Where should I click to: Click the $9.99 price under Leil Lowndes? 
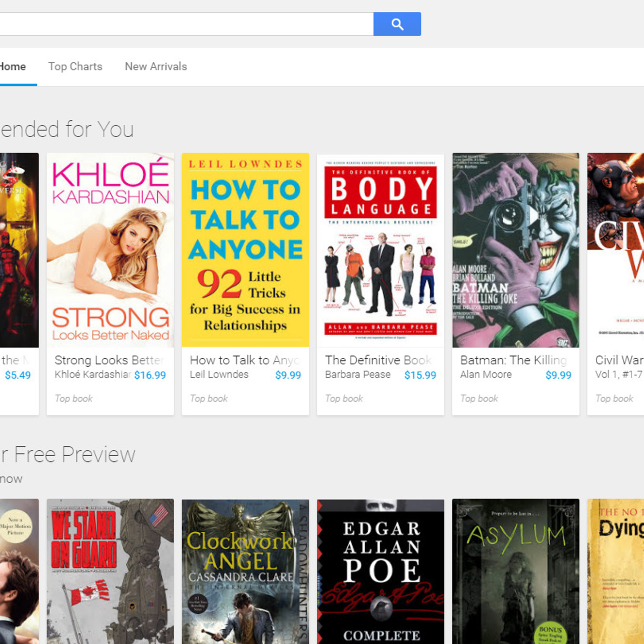288,375
